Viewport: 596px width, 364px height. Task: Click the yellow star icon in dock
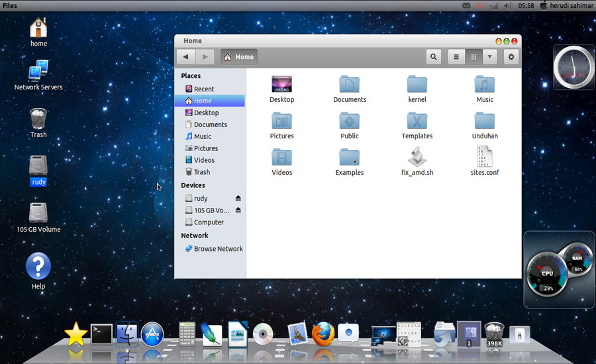[x=75, y=335]
